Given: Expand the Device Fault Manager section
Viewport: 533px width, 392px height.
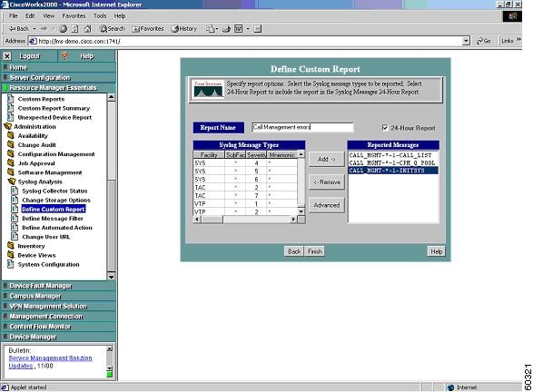Looking at the screenshot, I should point(58,286).
